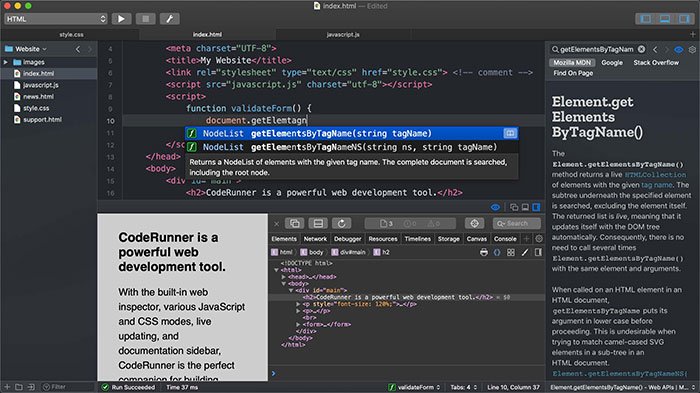Toggle the left navigator panel layout button
This screenshot has height=393, width=700.
(x=645, y=19)
